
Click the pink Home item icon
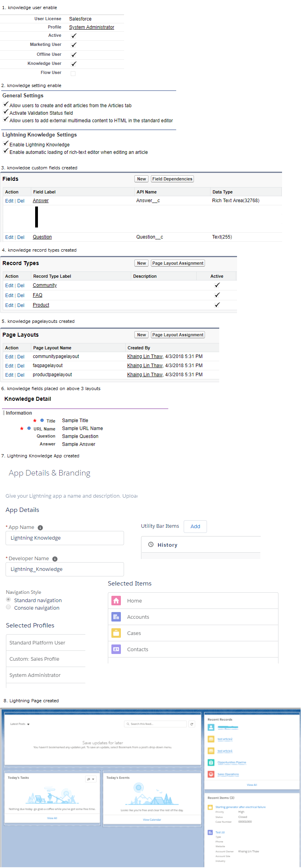tap(116, 601)
